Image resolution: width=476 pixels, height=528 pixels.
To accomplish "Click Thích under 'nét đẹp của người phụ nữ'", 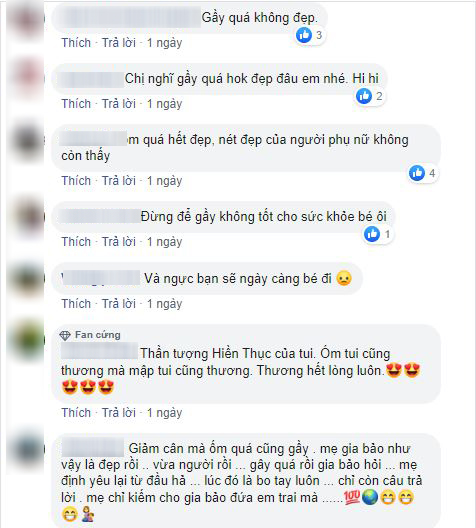I will pyautogui.click(x=76, y=181).
